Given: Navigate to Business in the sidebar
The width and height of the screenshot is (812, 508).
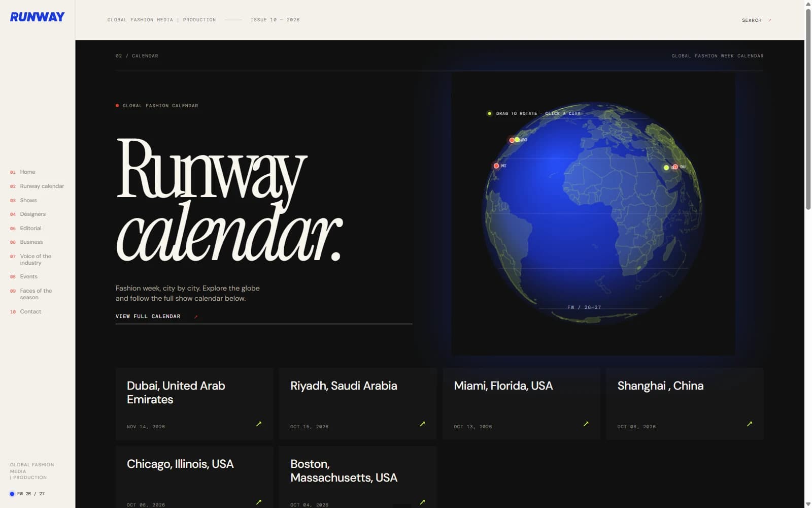Looking at the screenshot, I should coord(31,242).
